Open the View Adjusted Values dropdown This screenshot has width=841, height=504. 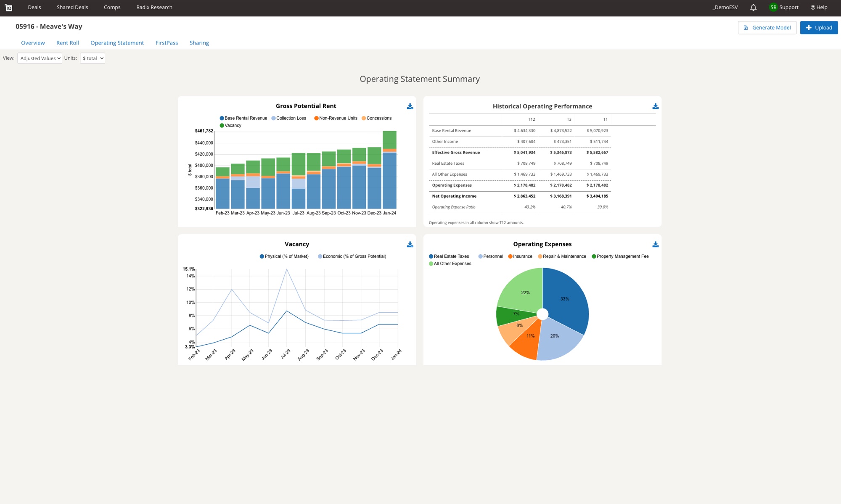point(40,58)
